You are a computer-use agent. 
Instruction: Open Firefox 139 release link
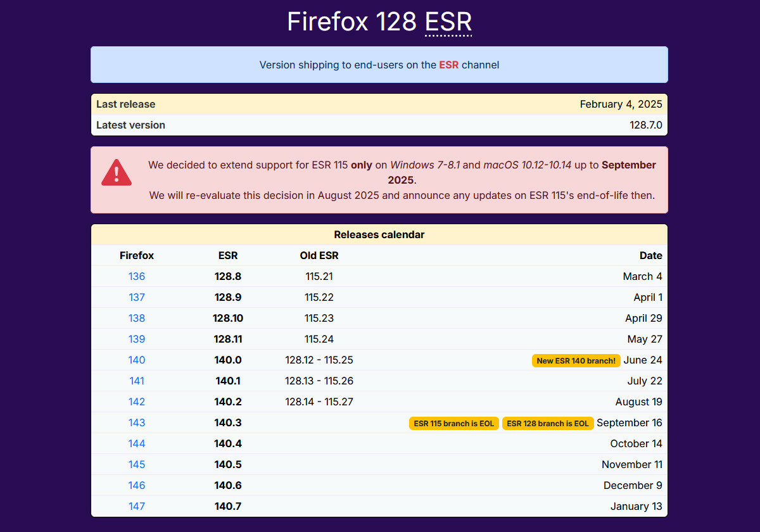pos(137,339)
